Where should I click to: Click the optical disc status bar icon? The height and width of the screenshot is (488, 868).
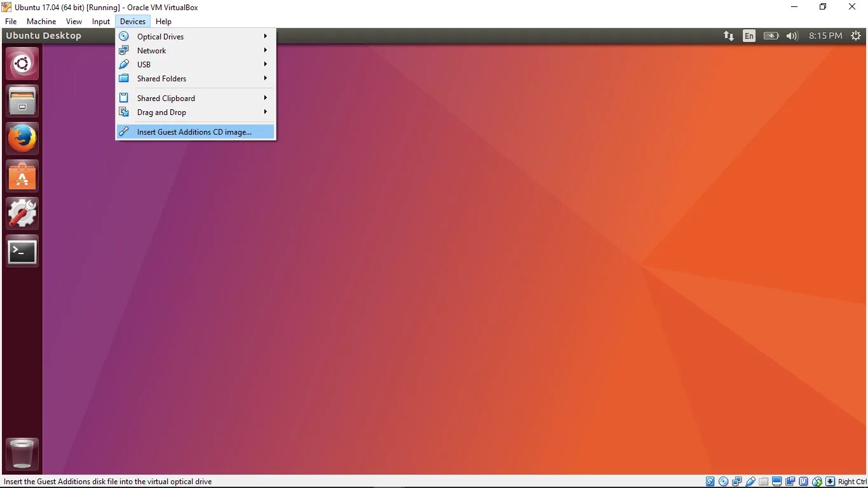pyautogui.click(x=724, y=482)
